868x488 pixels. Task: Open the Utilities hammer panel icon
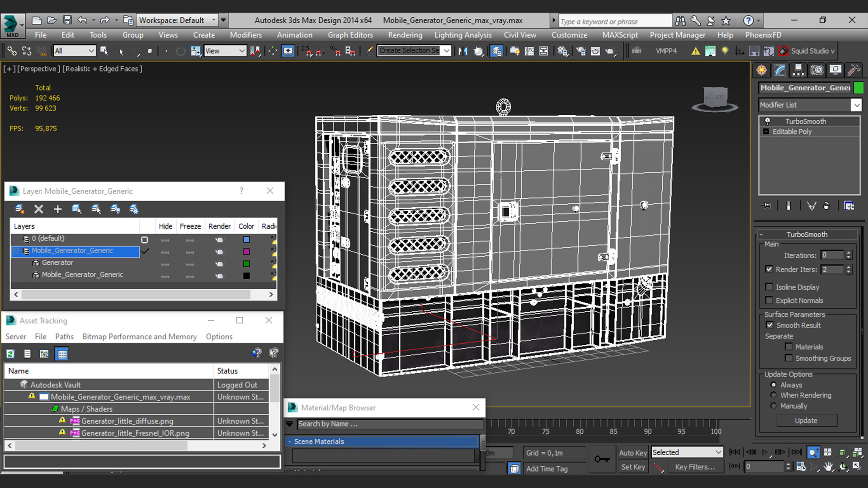pyautogui.click(x=854, y=70)
